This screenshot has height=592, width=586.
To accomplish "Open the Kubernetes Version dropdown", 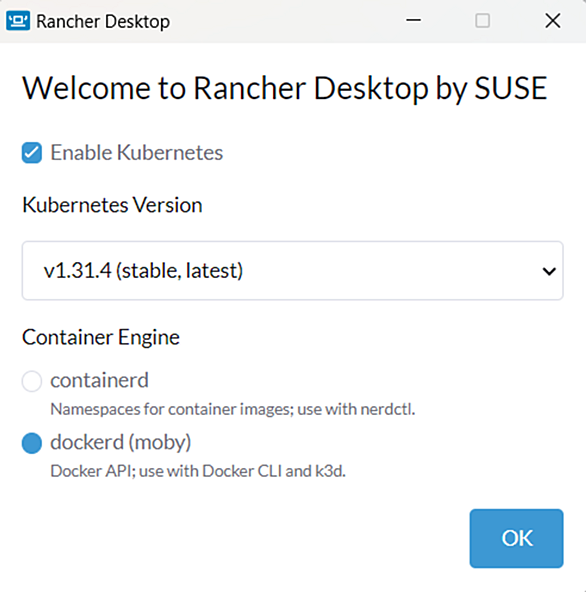I will 293,271.
